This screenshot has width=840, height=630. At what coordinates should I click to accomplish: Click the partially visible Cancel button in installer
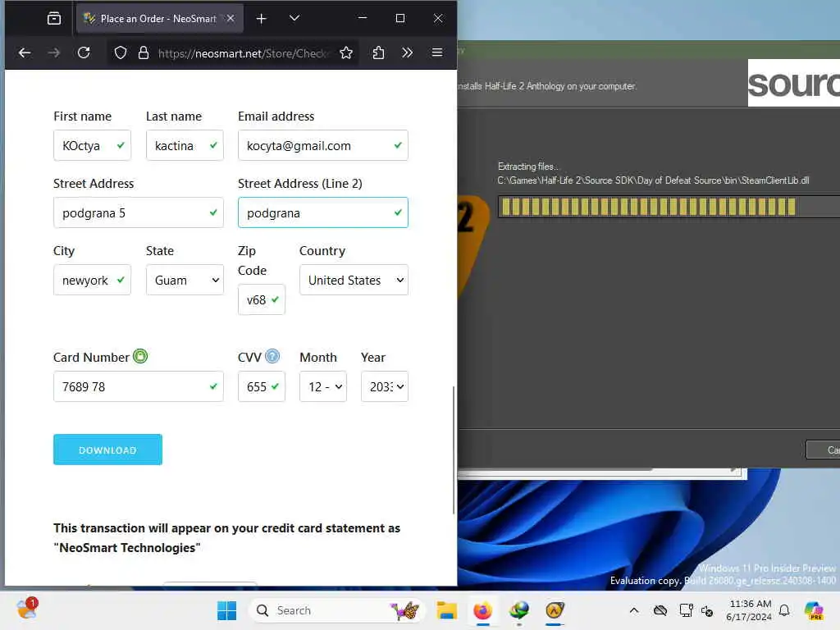[x=824, y=450]
